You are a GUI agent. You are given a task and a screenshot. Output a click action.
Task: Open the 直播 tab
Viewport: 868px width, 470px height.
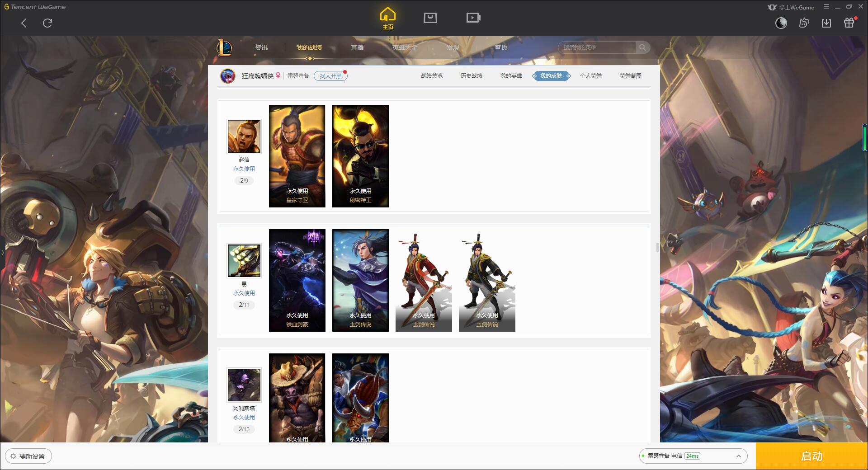(x=357, y=47)
